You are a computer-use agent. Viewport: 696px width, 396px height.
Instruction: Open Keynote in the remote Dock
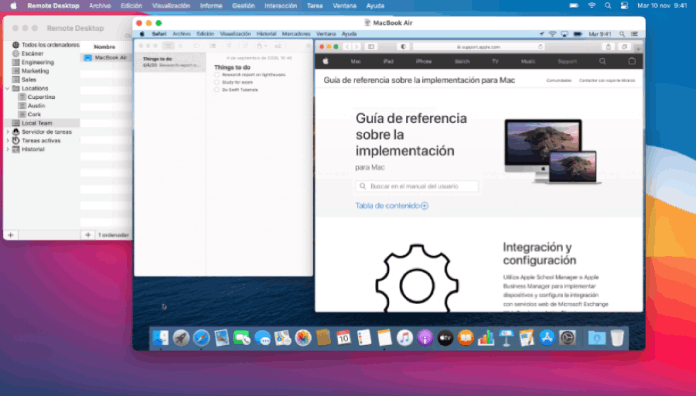point(506,338)
